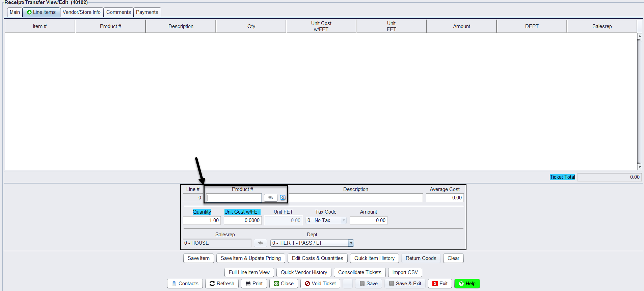Click Save Item & Update Pricing

point(250,258)
